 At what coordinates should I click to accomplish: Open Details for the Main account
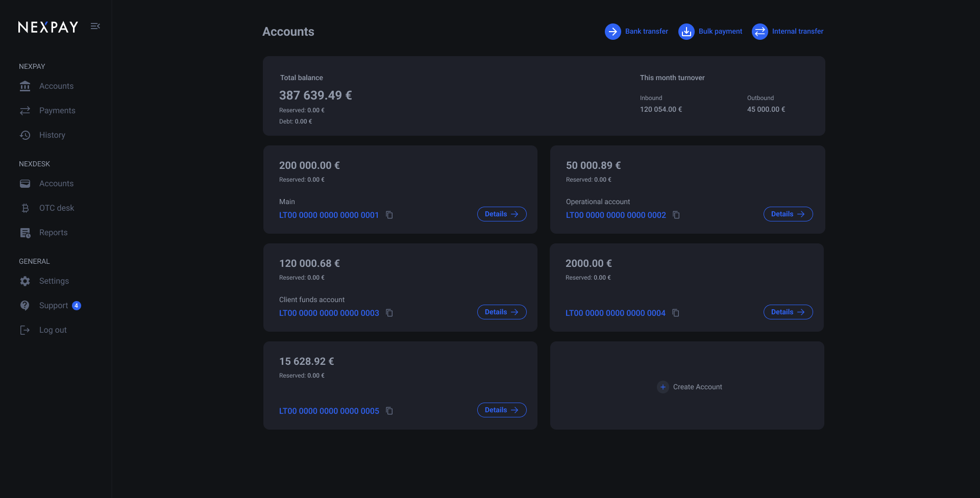click(502, 214)
